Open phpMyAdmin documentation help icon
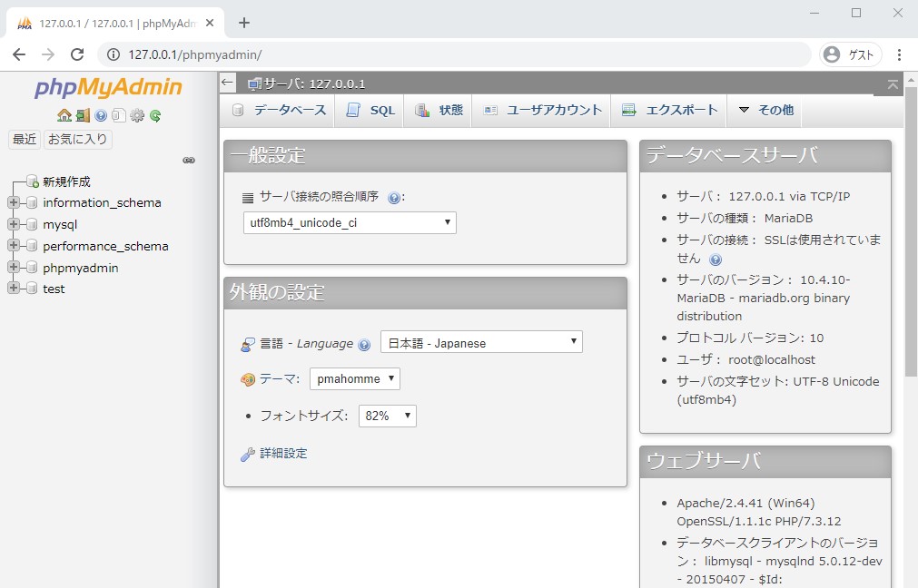 101,115
